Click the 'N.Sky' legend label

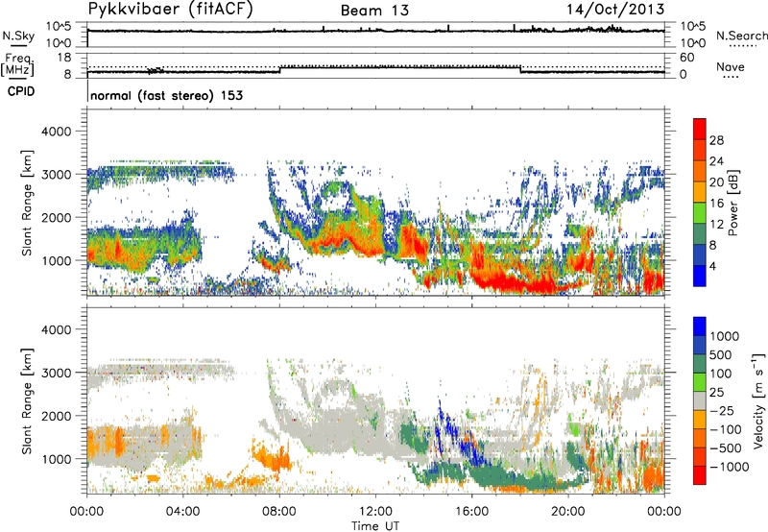click(x=18, y=36)
